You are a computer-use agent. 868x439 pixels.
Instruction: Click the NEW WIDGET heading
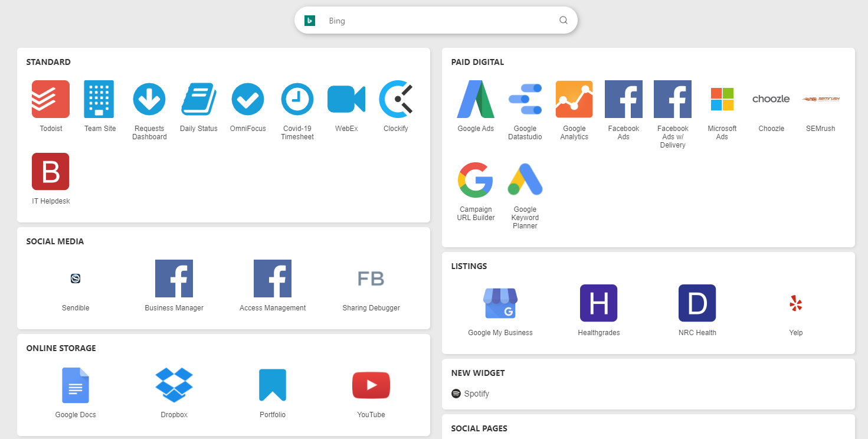tap(478, 373)
